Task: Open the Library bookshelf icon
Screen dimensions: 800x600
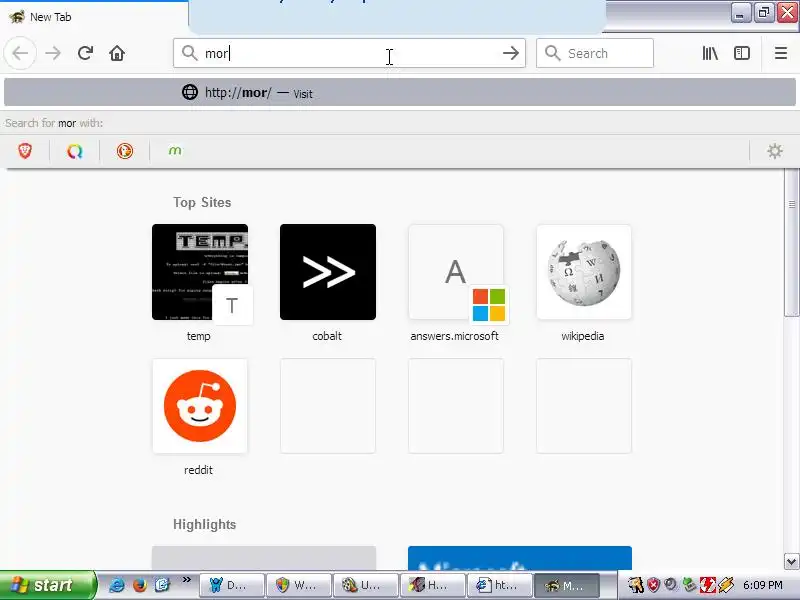Action: [710, 53]
